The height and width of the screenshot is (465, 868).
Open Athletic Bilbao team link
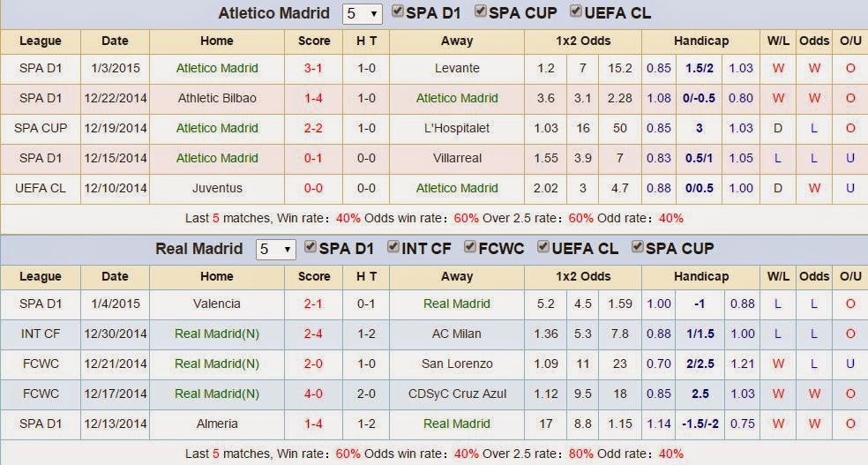(216, 98)
